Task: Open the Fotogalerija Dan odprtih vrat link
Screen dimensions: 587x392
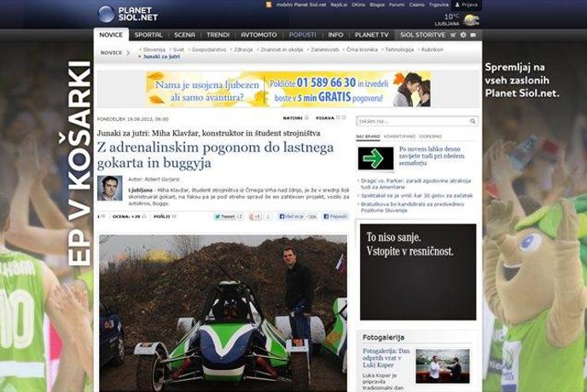Action: 386,358
